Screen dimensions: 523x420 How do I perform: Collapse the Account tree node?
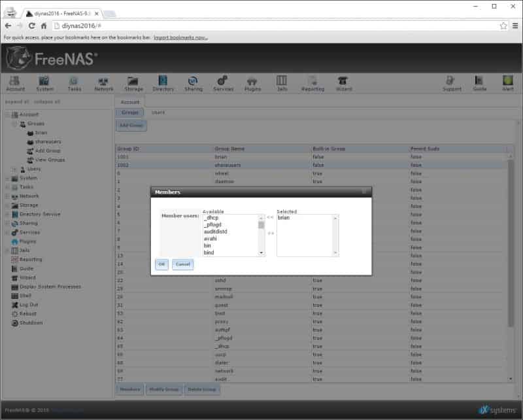(7, 114)
